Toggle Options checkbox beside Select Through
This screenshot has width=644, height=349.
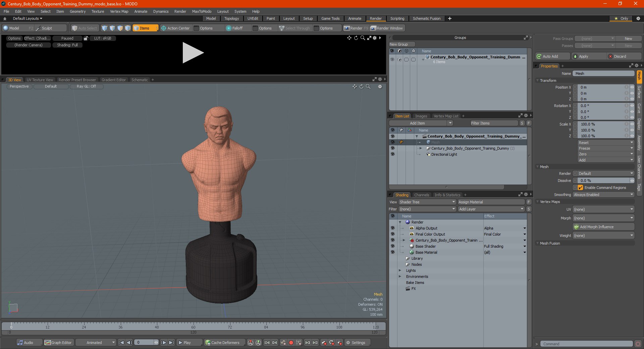point(316,28)
